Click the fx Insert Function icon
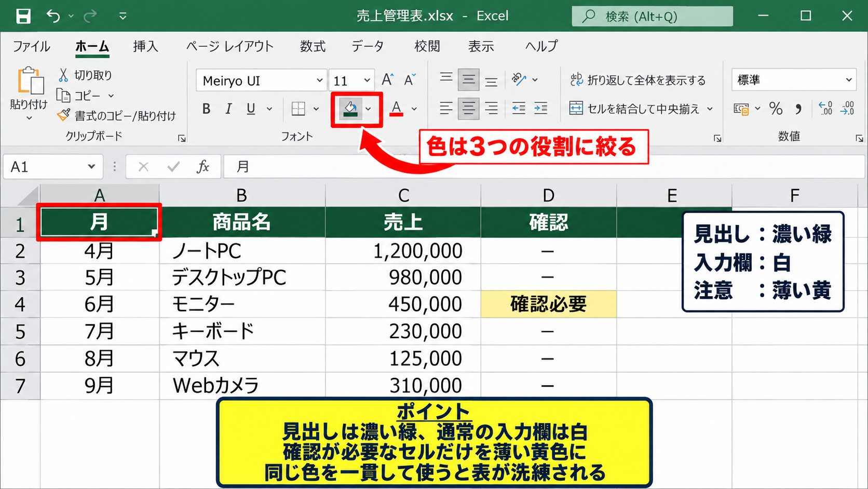 (x=202, y=167)
